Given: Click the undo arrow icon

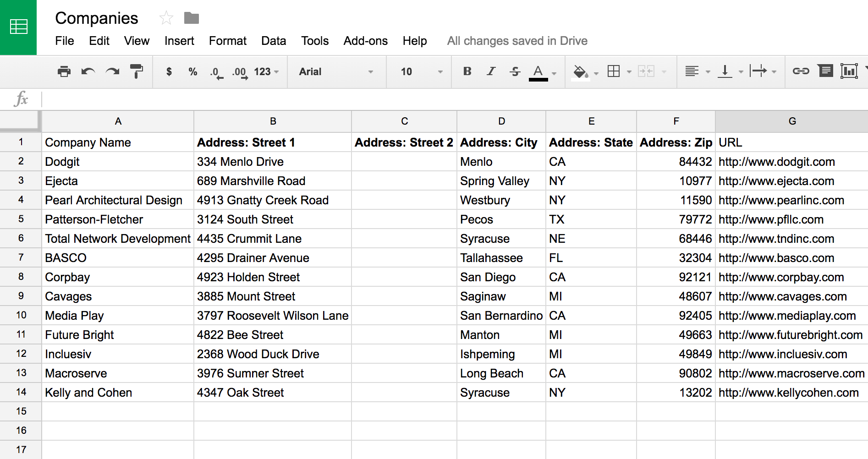Looking at the screenshot, I should point(88,71).
